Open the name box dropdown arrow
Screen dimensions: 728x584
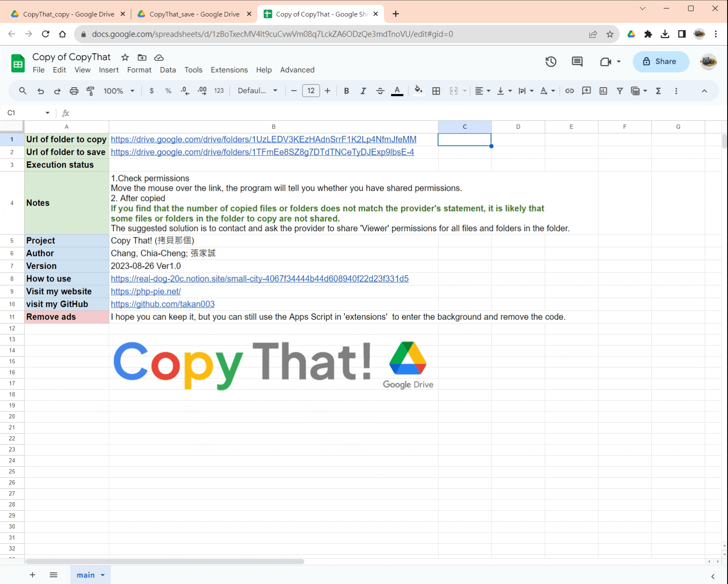pyautogui.click(x=47, y=113)
